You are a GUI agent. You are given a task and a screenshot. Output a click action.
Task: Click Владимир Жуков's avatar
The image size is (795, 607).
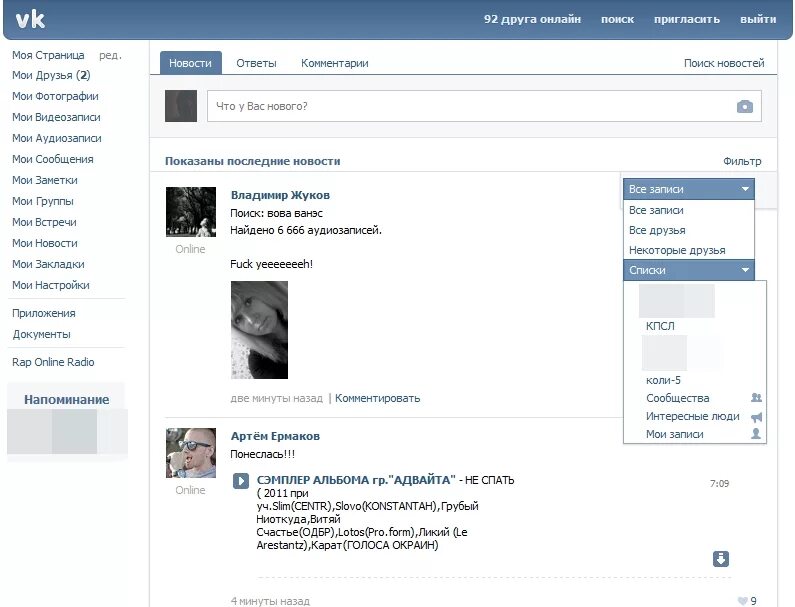pos(191,212)
